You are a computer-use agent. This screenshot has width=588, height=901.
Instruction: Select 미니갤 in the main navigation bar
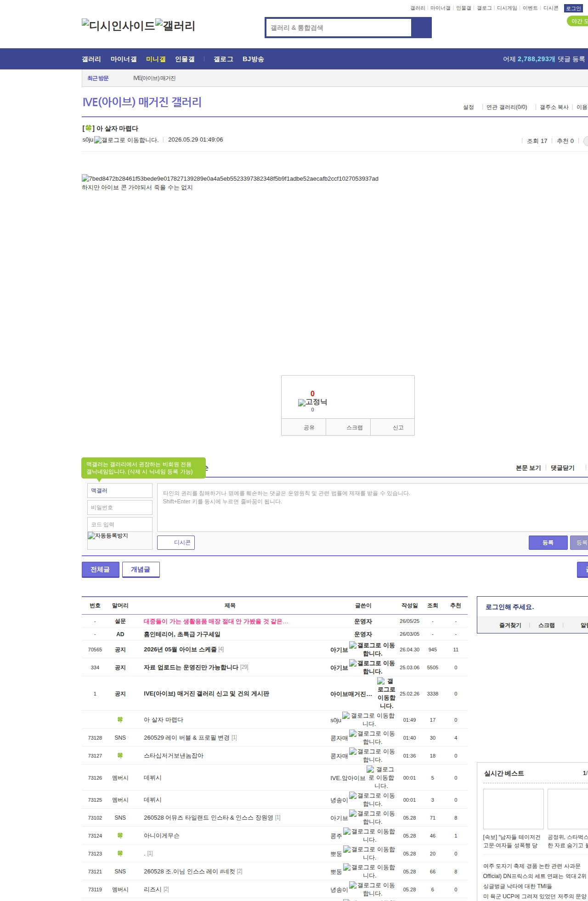pyautogui.click(x=156, y=59)
